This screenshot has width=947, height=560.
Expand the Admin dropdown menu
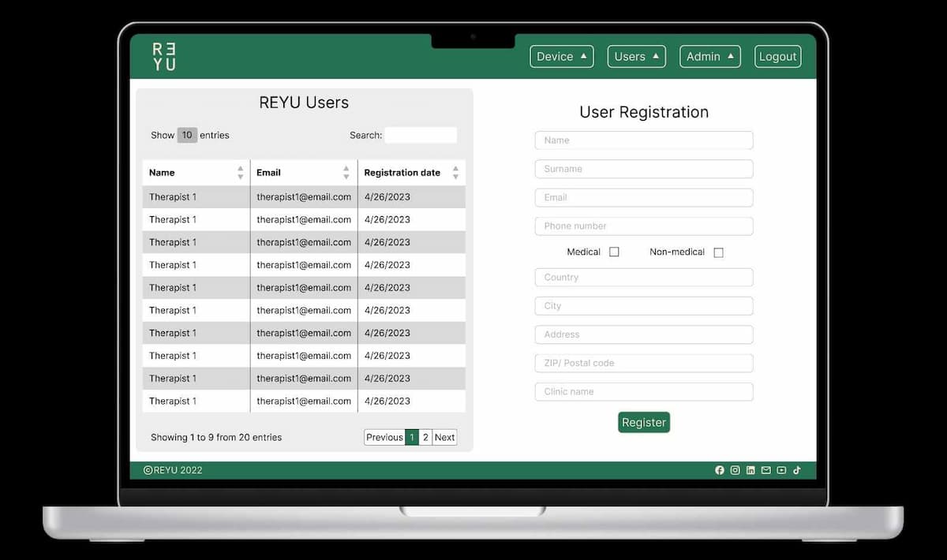(x=709, y=57)
